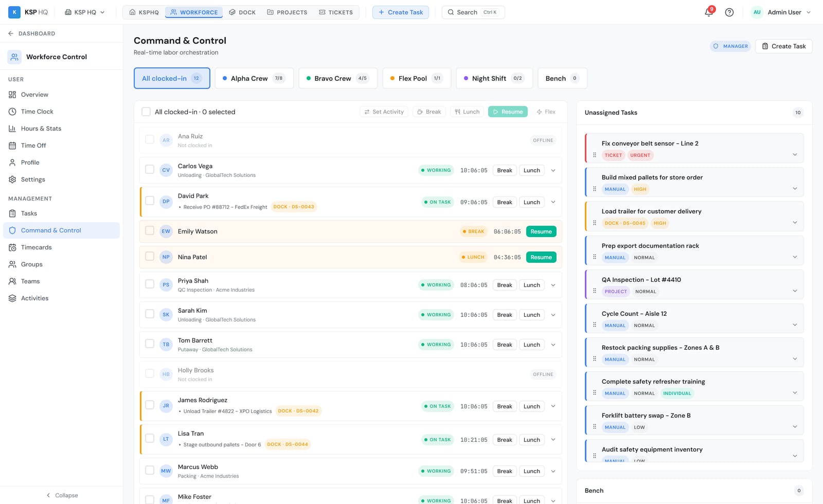Image resolution: width=823 pixels, height=504 pixels.
Task: Click the help question mark icon
Action: 729,12
